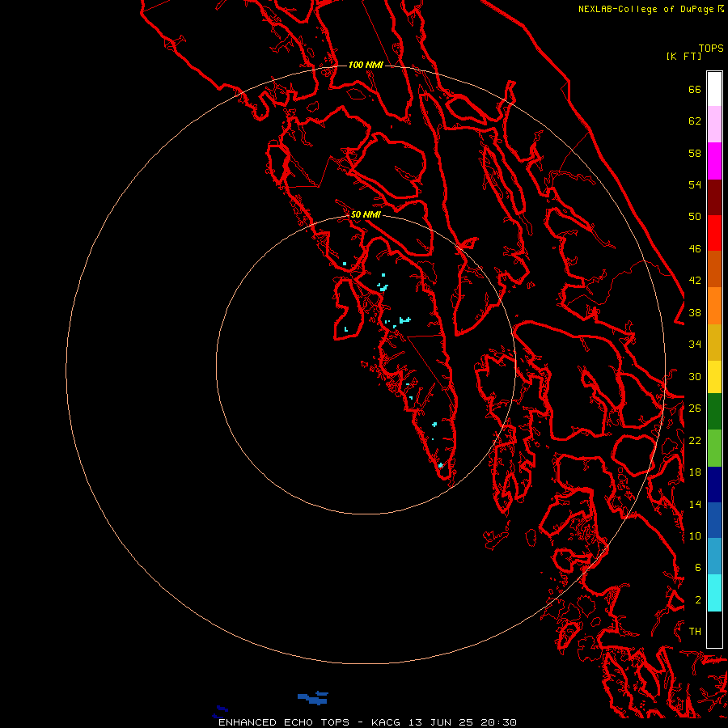Pick the navy blue legend swatch
Viewport: 728px width, 728px height.
[x=714, y=485]
